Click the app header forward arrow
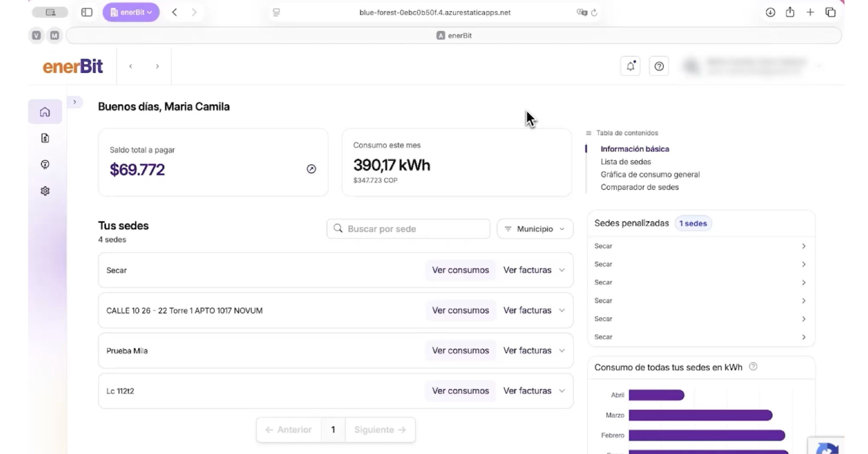Screen dimensions: 868x454 (157, 66)
